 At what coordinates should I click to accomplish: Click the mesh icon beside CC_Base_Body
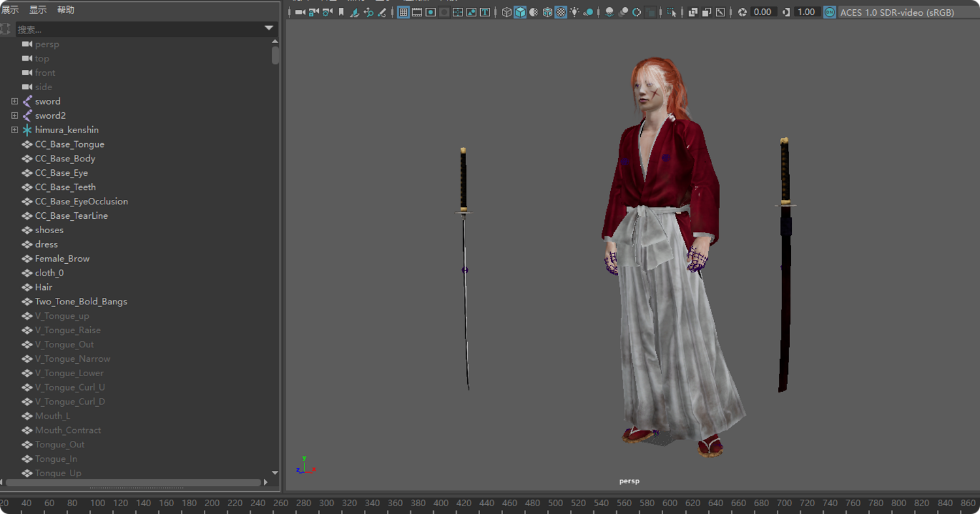pos(27,159)
